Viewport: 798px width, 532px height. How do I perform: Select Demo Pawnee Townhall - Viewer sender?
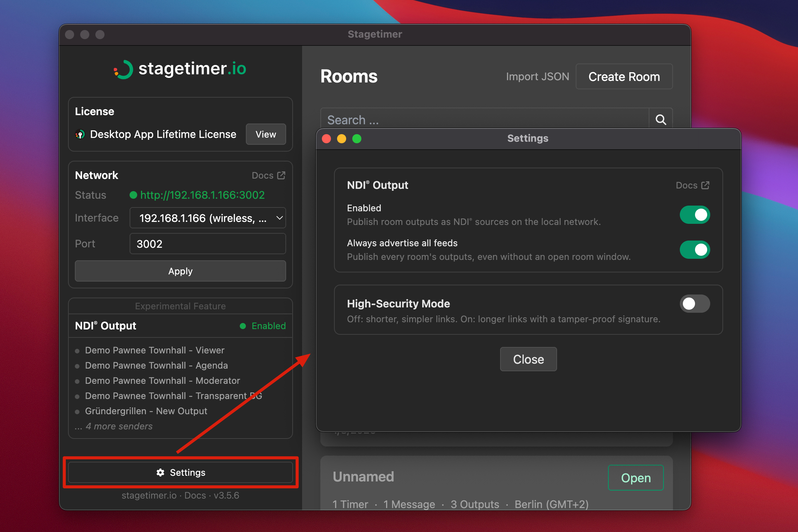[x=155, y=350]
